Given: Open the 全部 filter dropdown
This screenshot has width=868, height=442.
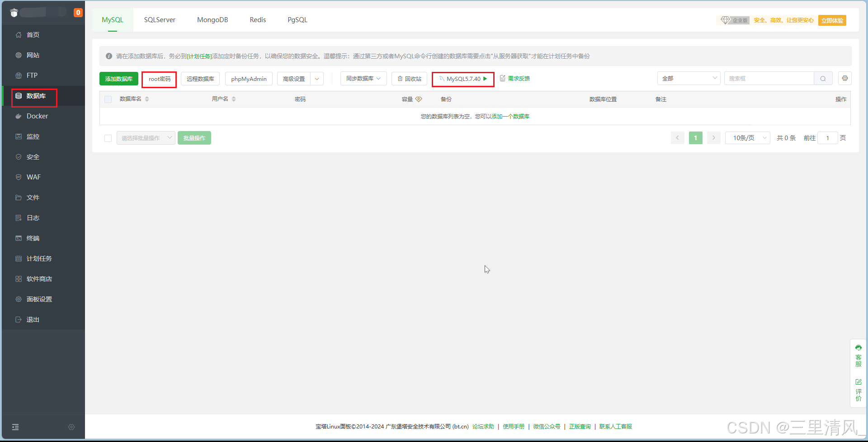Looking at the screenshot, I should 689,78.
